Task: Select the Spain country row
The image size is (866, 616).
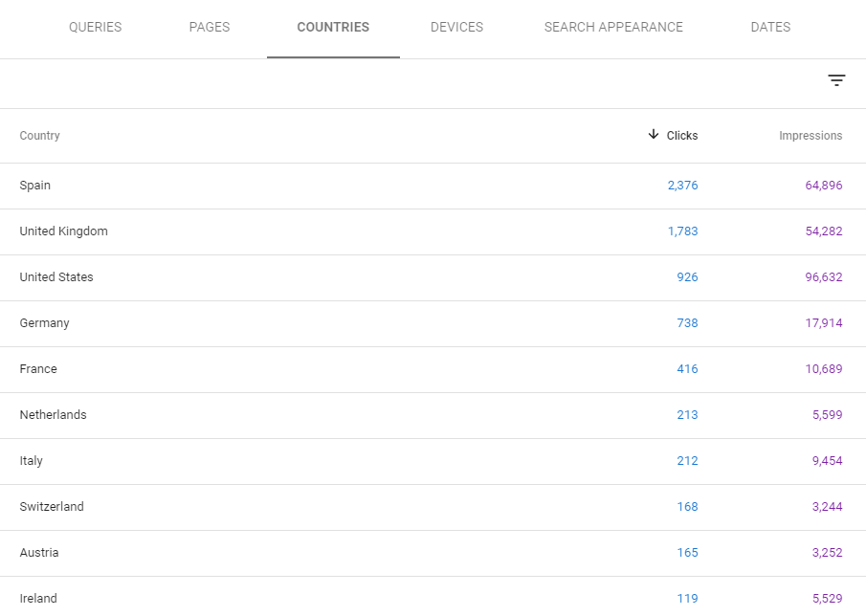Action: (35, 186)
